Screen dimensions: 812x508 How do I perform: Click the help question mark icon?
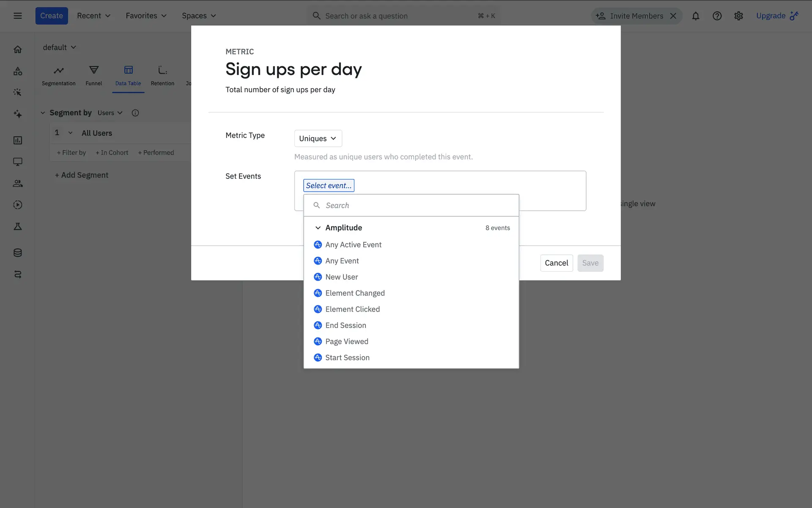click(717, 16)
